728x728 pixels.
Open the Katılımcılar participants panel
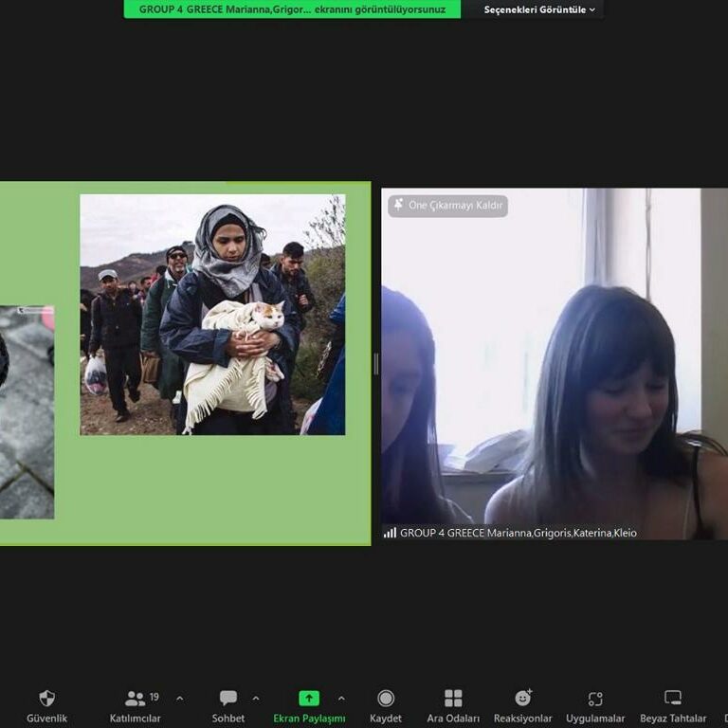point(136,699)
